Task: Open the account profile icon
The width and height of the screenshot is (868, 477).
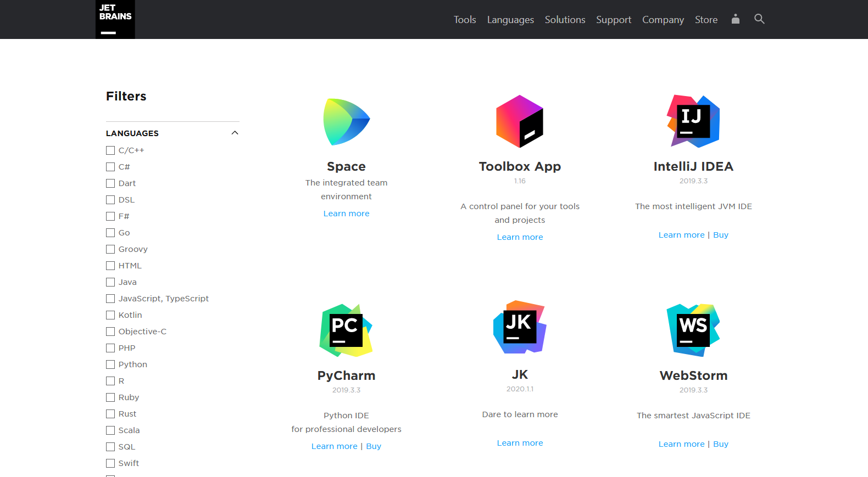Action: point(736,19)
